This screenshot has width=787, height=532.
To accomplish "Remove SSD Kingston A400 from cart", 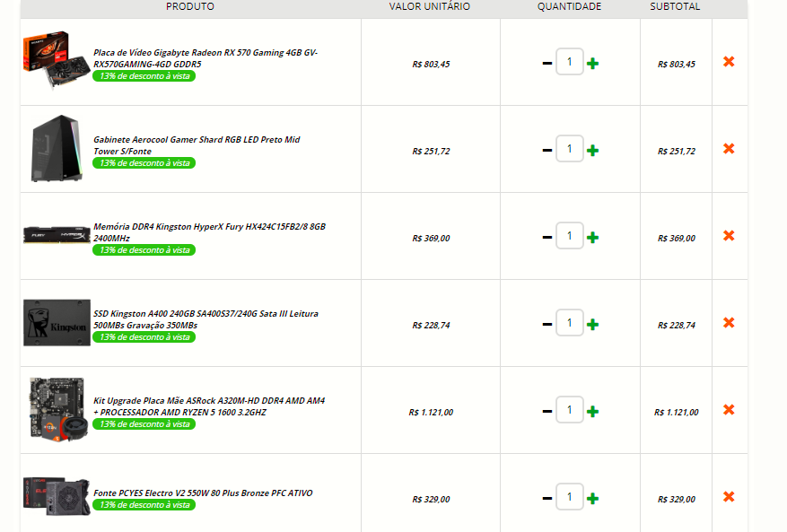I will [x=729, y=322].
